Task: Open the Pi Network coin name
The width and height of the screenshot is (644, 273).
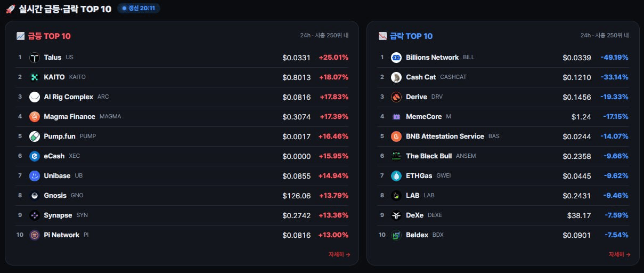Action: click(x=62, y=235)
